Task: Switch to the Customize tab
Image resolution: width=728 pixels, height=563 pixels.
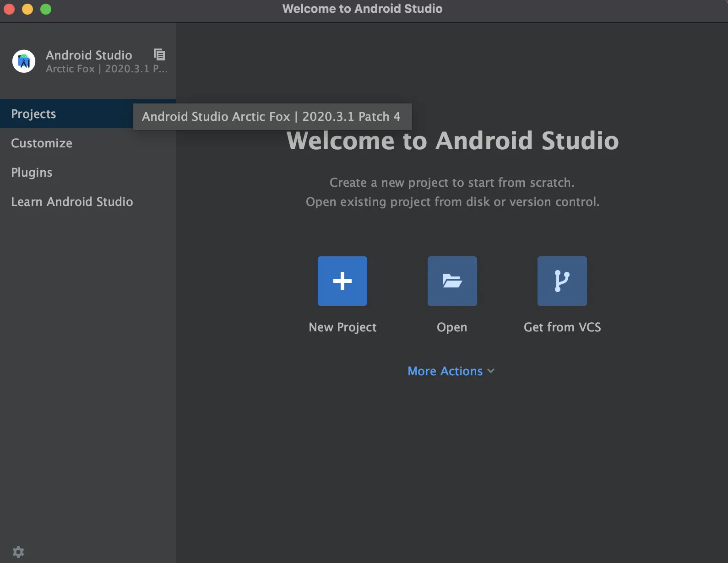Action: pyautogui.click(x=42, y=143)
